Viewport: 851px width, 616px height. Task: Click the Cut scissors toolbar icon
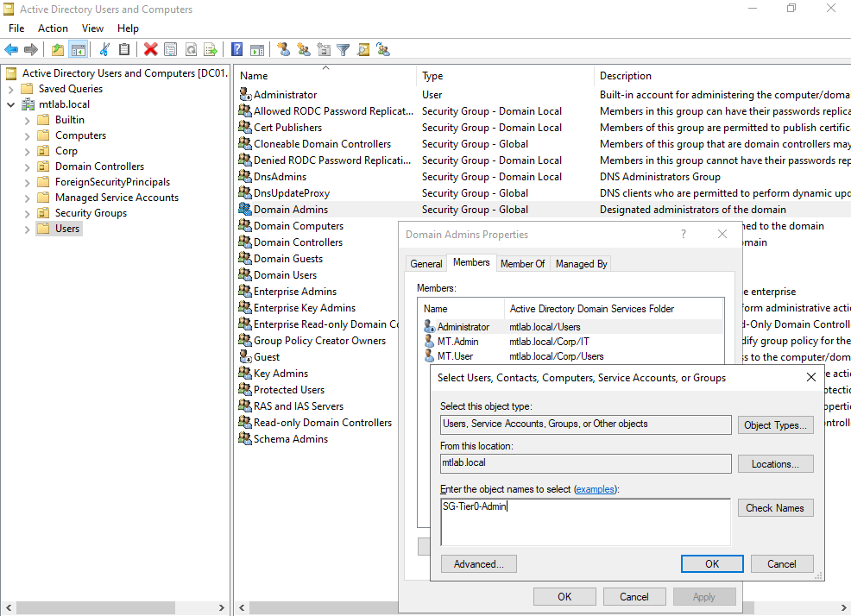pyautogui.click(x=104, y=50)
